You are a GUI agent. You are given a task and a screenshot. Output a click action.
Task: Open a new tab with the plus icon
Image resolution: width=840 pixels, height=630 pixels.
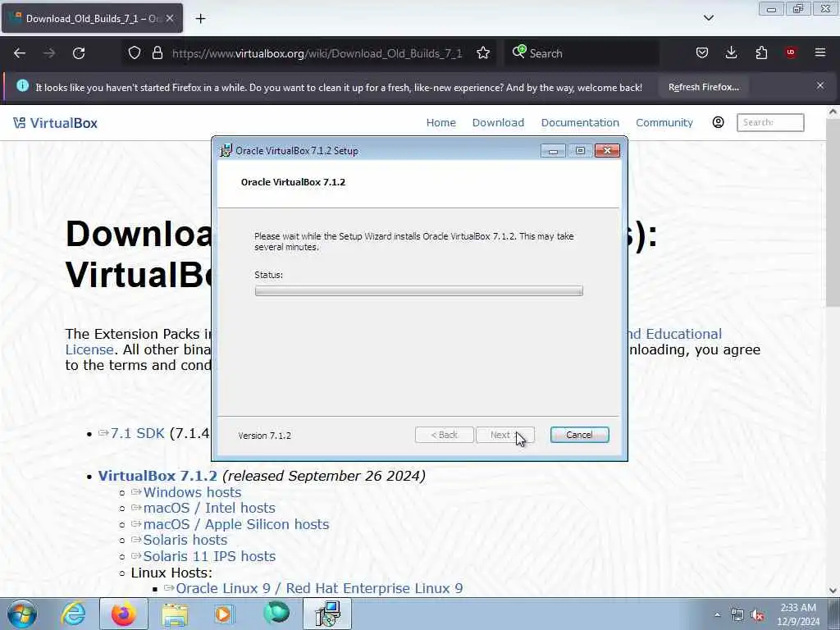coord(200,19)
